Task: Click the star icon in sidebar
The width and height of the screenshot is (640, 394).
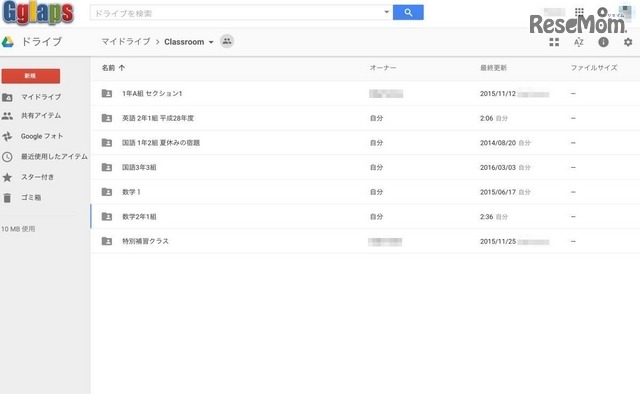Action: coord(7,177)
